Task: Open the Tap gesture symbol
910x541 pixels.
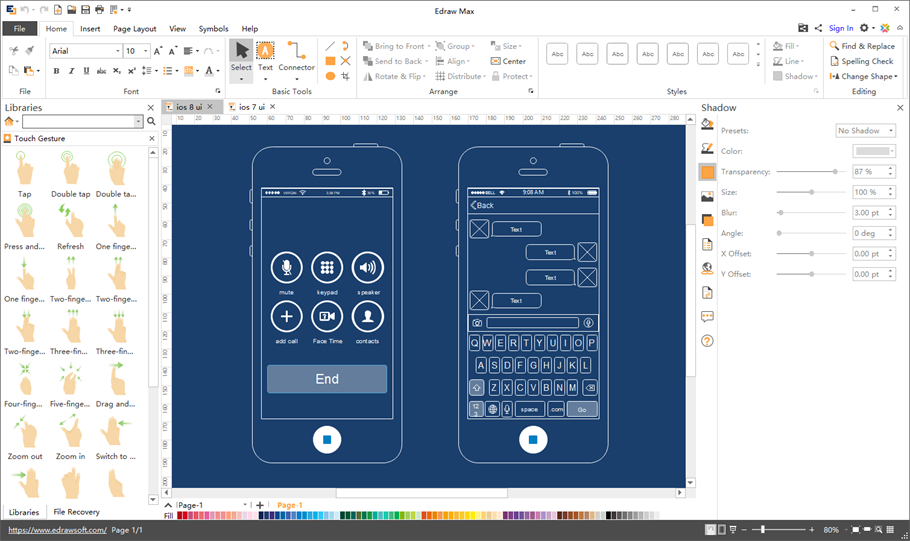Action: [x=24, y=170]
